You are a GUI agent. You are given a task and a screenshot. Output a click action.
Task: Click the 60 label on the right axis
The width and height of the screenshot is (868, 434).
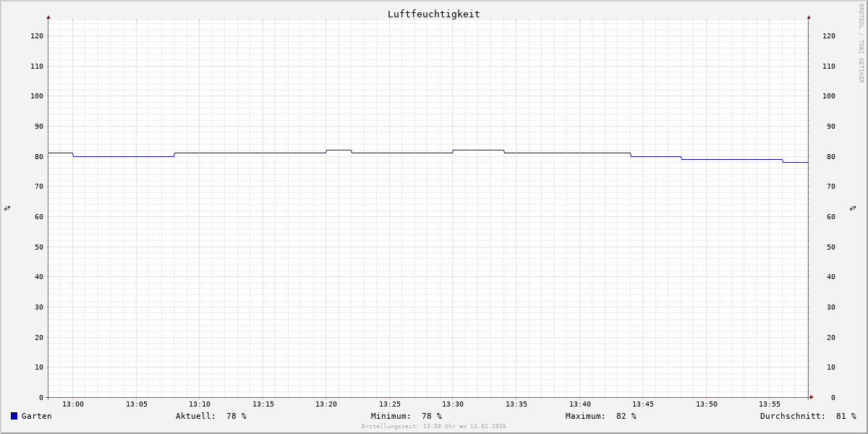pos(831,216)
